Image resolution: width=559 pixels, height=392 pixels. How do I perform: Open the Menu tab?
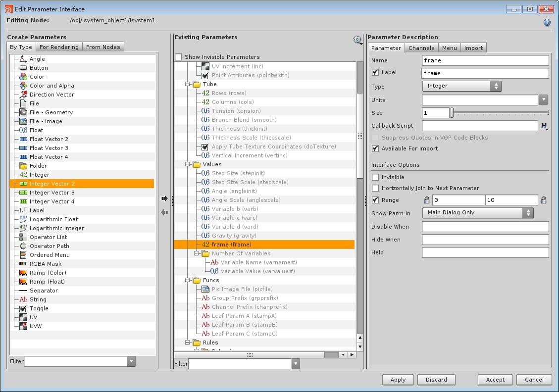[449, 48]
